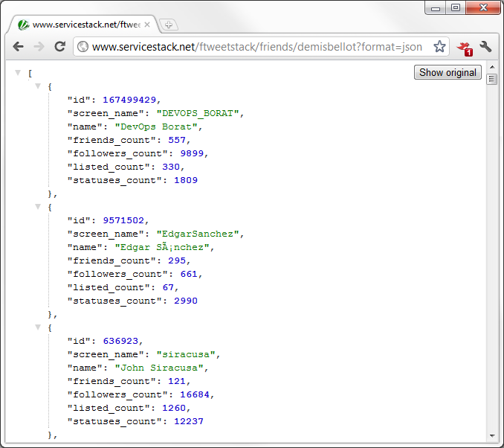Click the "EdgarSanchez" screen name value

[x=197, y=234]
